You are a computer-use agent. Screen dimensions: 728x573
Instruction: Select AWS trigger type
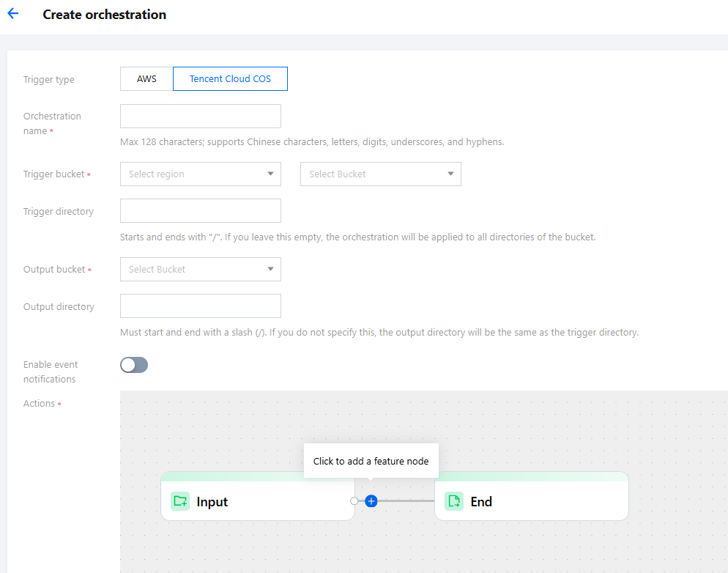146,79
